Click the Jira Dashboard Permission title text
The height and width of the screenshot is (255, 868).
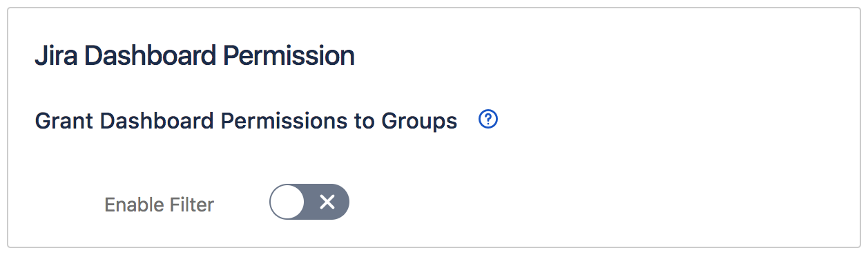pos(195,56)
